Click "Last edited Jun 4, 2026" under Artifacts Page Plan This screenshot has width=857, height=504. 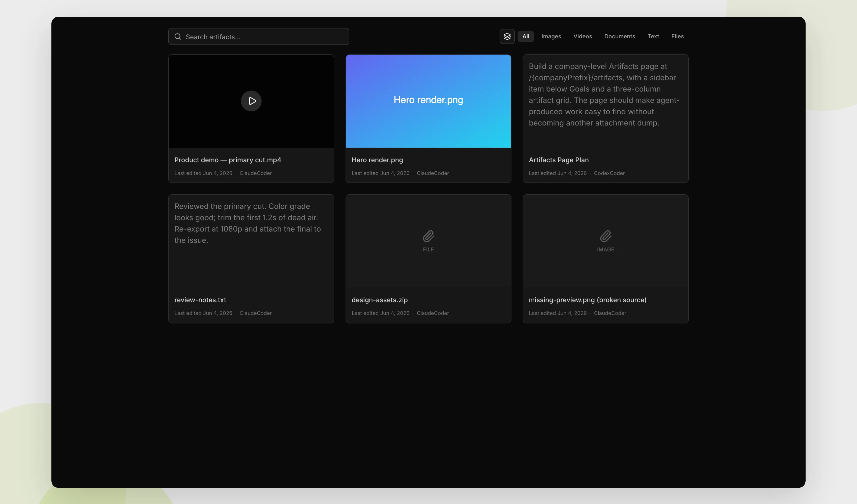click(558, 173)
